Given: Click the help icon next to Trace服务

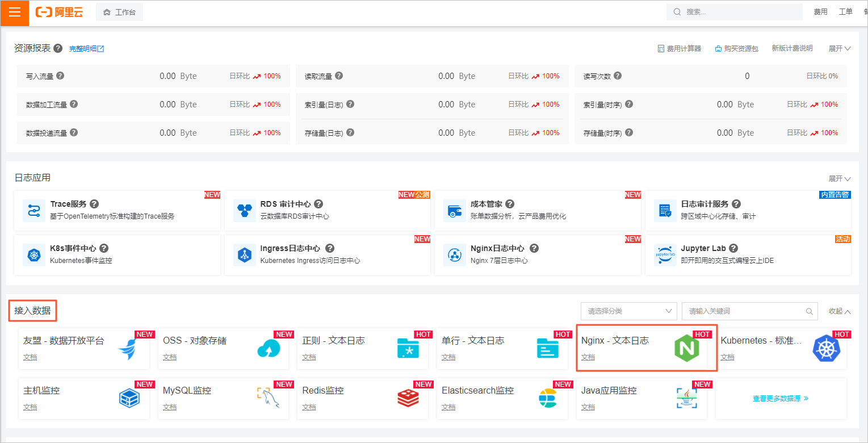Looking at the screenshot, I should tap(94, 204).
